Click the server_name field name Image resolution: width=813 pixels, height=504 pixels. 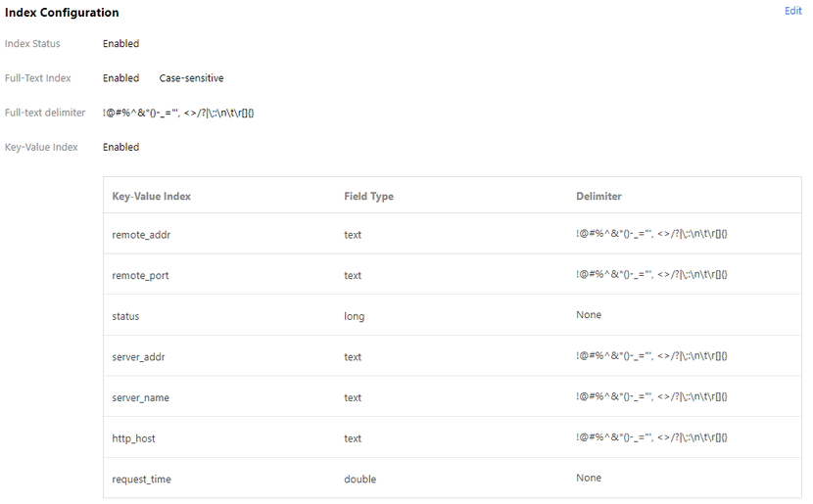point(141,398)
